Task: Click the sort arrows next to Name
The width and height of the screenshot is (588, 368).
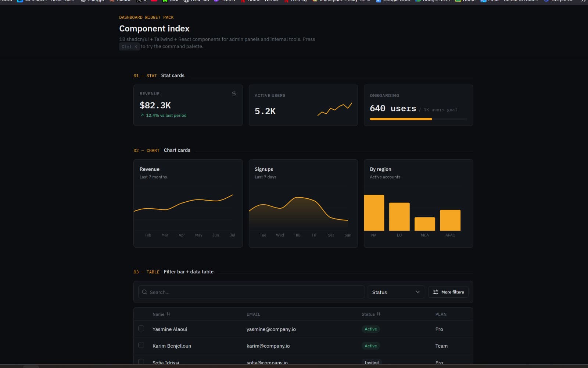Action: tap(168, 314)
